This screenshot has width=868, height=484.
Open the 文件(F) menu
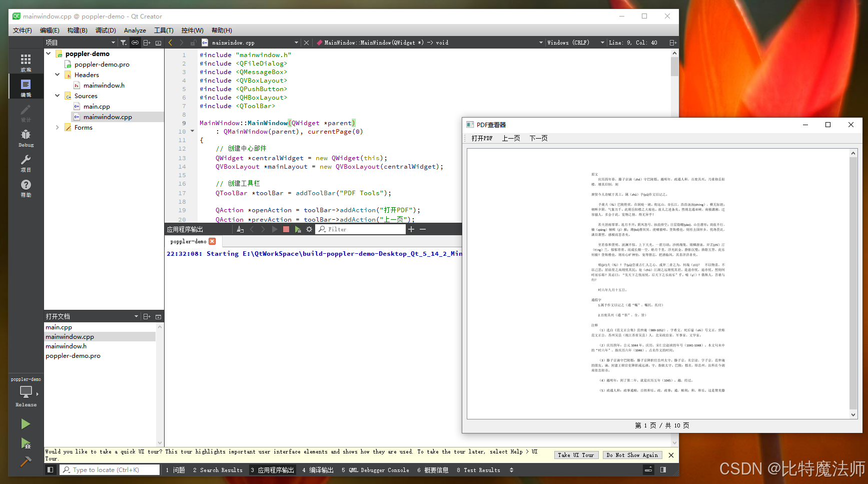click(x=23, y=31)
